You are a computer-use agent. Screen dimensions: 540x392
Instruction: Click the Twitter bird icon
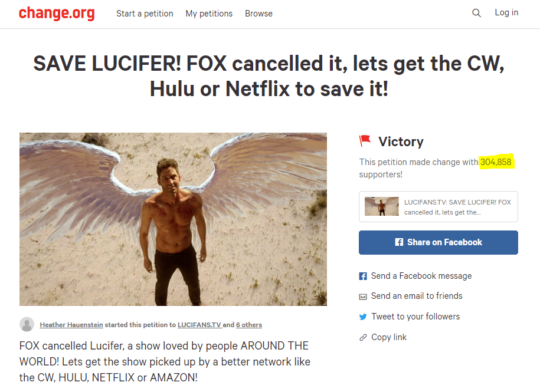pyautogui.click(x=363, y=317)
